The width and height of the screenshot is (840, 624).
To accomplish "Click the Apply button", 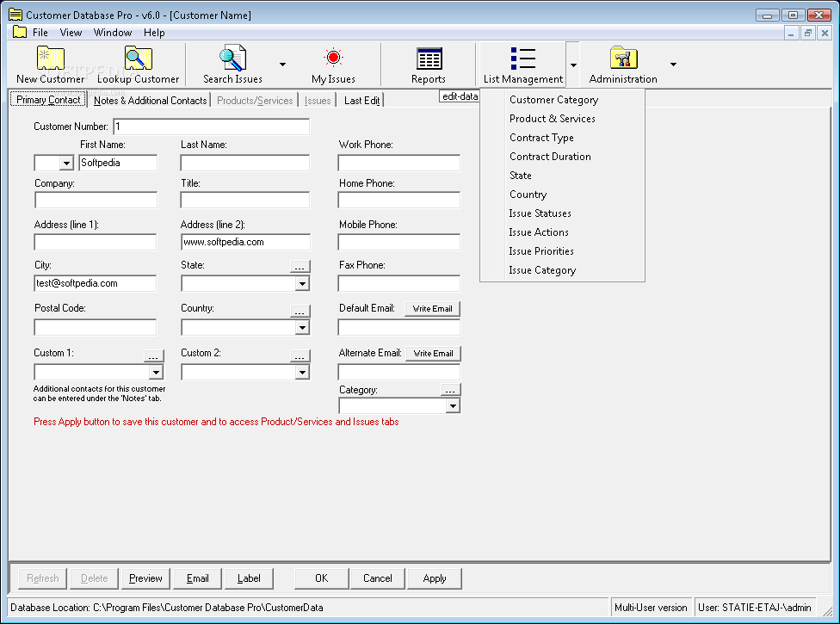I will click(435, 578).
